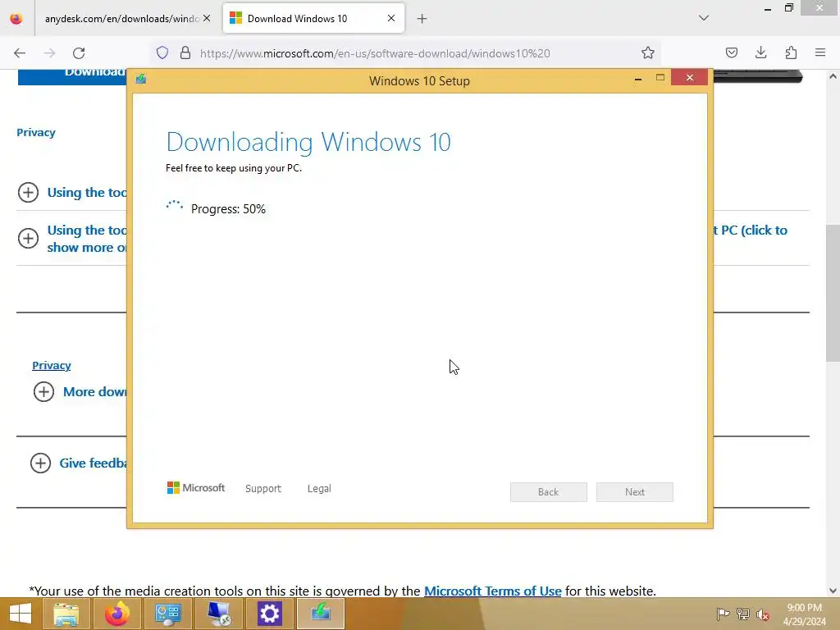Open Save to Pocket icon

[x=732, y=52]
